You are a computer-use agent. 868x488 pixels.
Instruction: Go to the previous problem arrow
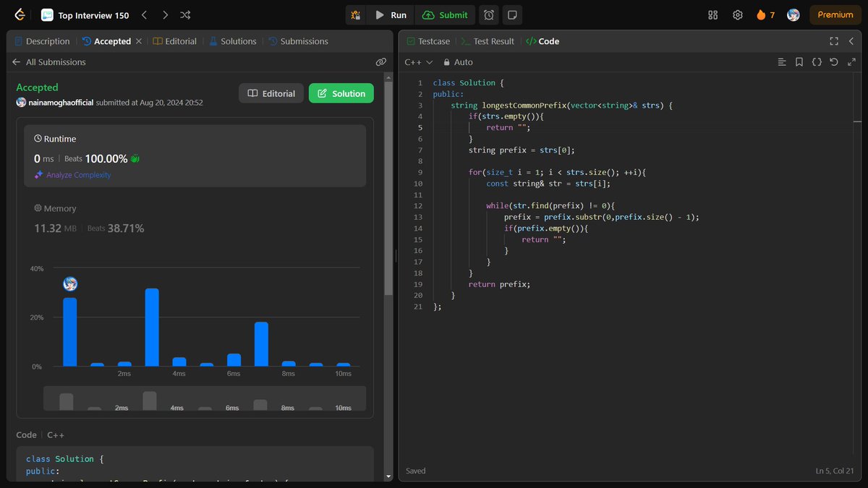pos(144,14)
